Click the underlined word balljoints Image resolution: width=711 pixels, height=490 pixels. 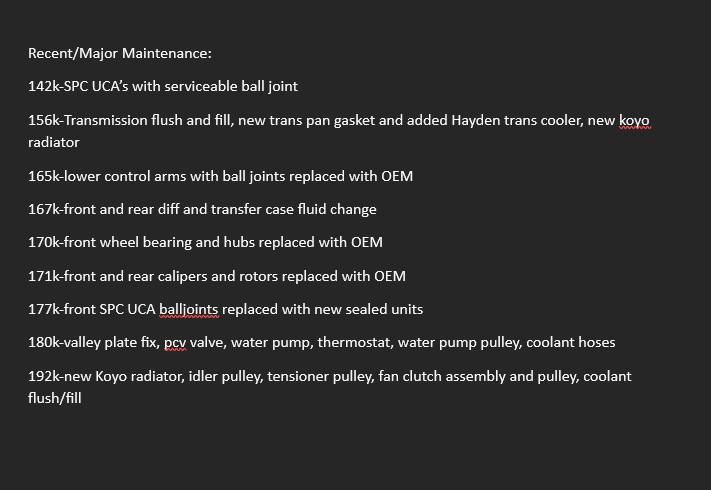189,310
